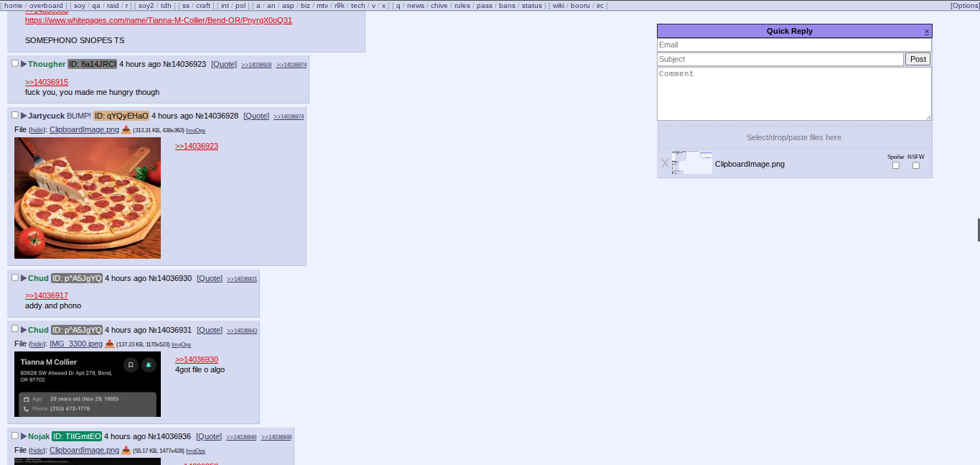
Task: Expand the pizza image thumbnail
Action: [x=88, y=198]
